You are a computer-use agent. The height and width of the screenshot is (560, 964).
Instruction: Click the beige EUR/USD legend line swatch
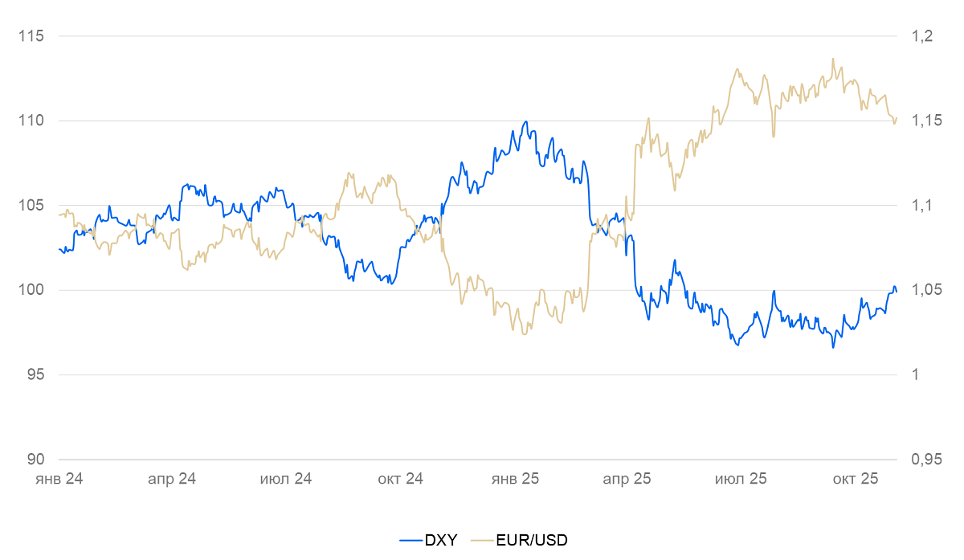(x=482, y=540)
